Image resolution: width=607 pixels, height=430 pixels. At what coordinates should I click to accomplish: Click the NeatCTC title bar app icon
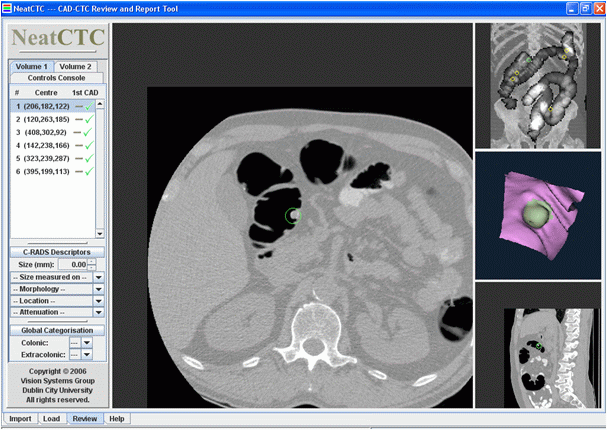click(7, 8)
